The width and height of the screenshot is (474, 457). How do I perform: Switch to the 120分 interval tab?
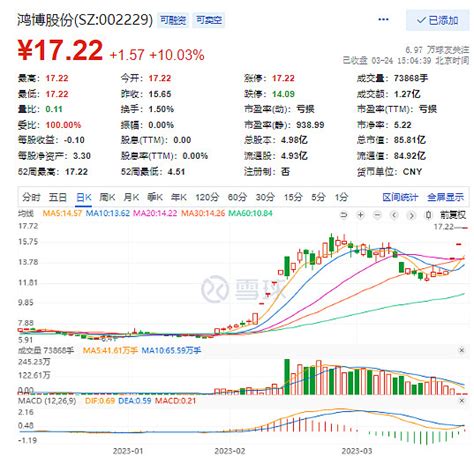[207, 197]
